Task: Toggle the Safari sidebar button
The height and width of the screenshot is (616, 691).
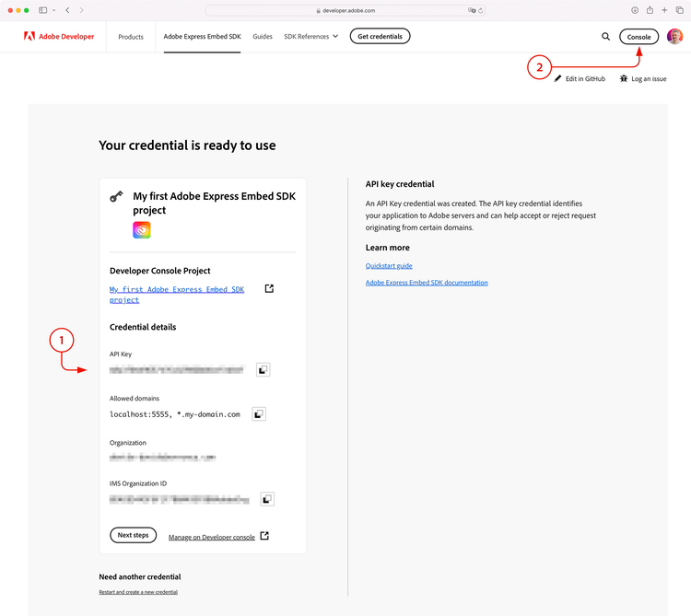Action: point(43,10)
